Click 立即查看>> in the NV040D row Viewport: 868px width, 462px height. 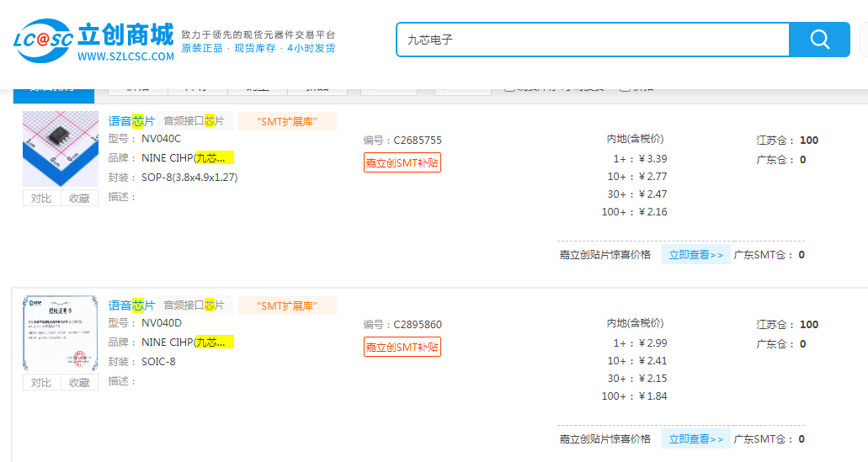695,439
